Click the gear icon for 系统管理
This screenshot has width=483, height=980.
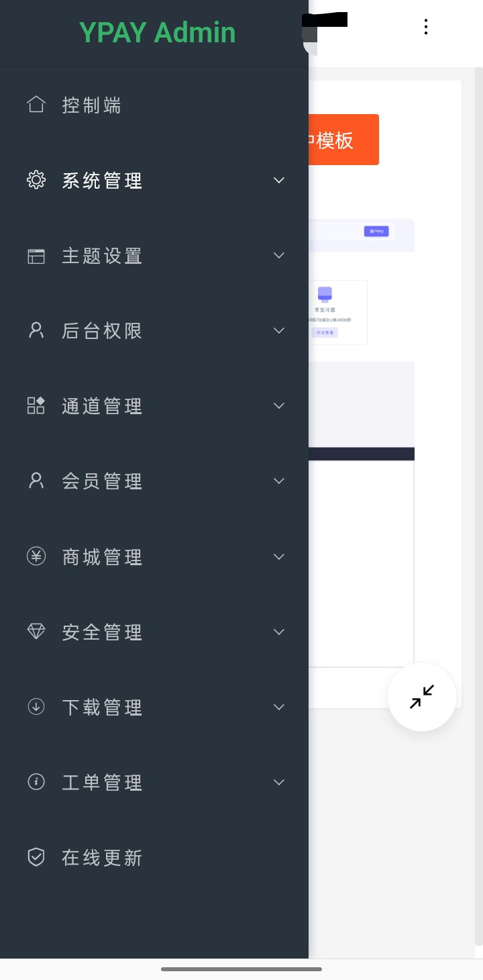[x=36, y=180]
